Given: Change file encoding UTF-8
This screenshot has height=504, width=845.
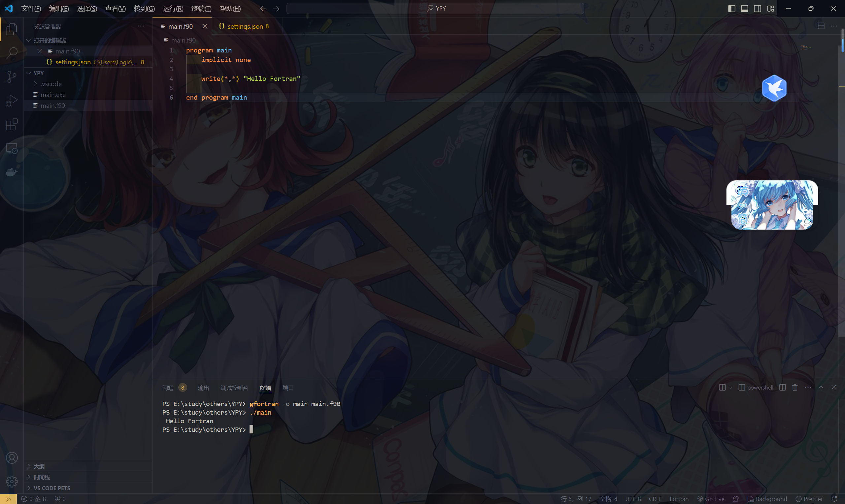Looking at the screenshot, I should tap(633, 499).
